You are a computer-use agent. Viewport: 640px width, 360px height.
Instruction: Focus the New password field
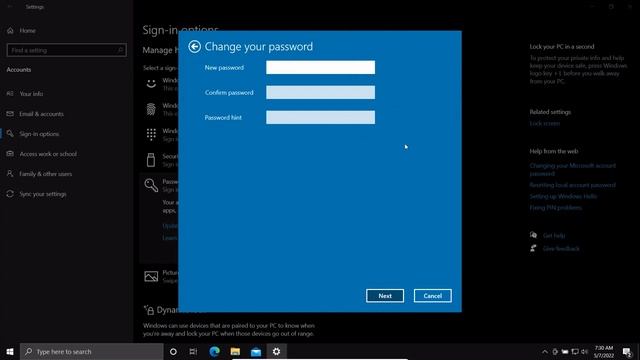320,67
